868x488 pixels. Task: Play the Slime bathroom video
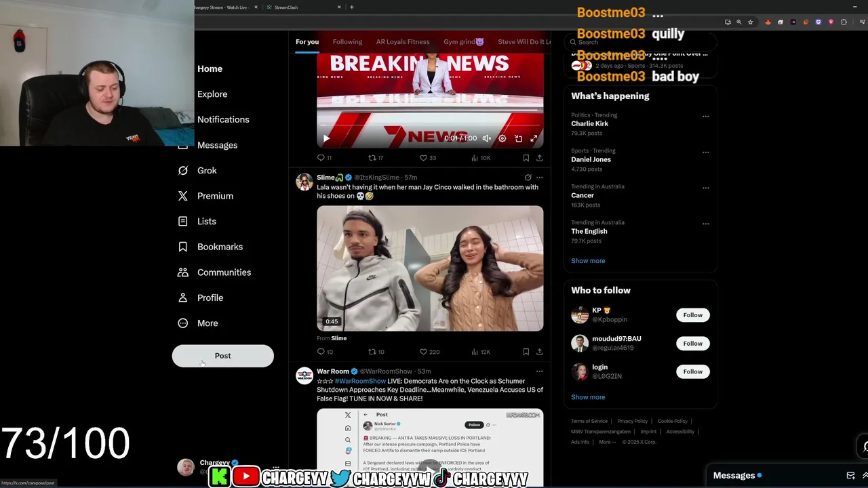430,268
